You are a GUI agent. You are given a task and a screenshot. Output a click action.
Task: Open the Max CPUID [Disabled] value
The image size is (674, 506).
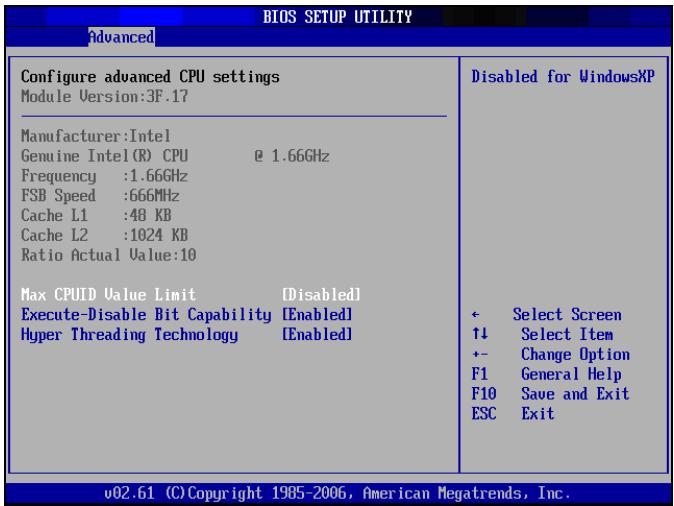coord(321,295)
